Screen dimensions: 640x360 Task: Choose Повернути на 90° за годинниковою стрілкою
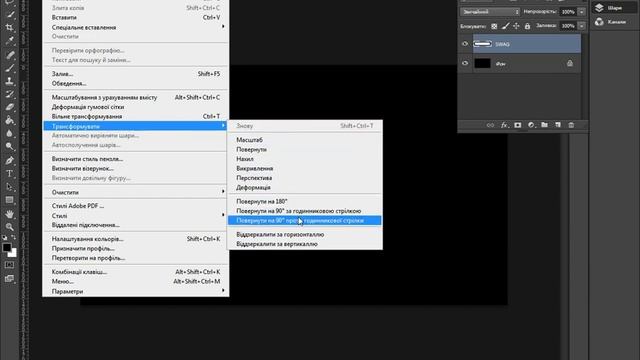(305, 211)
